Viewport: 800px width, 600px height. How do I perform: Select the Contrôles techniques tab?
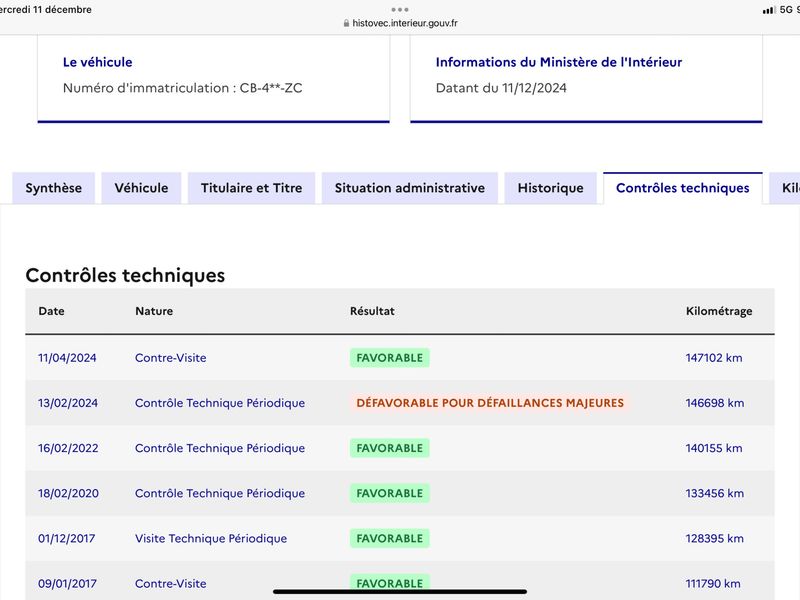(683, 188)
